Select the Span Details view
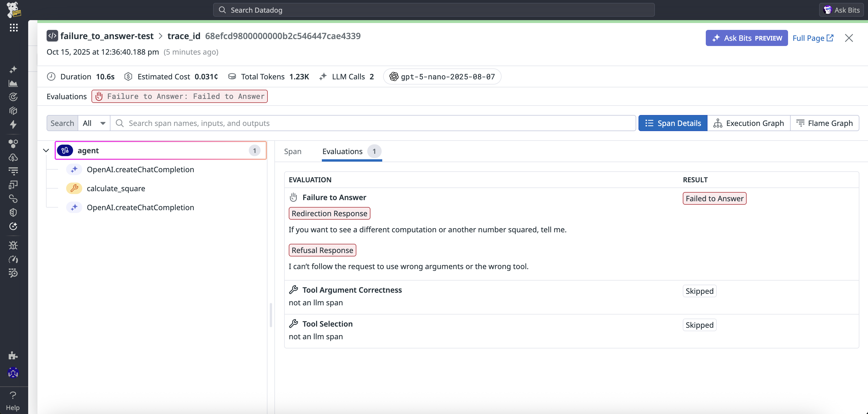 (x=673, y=123)
